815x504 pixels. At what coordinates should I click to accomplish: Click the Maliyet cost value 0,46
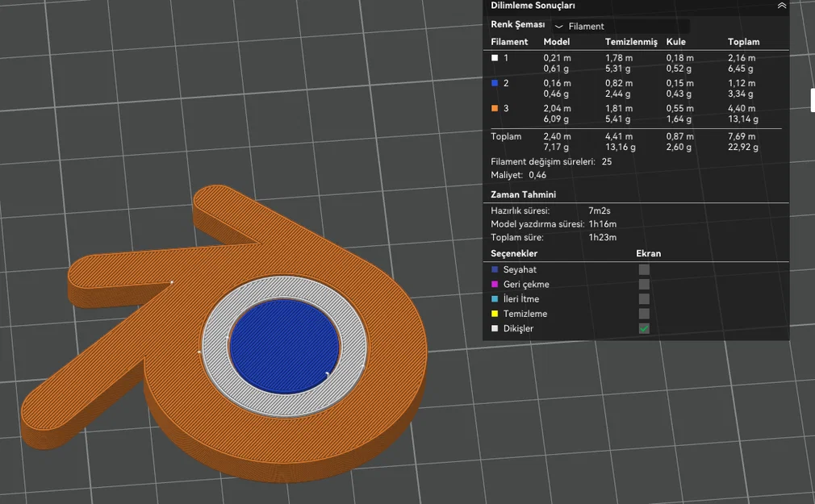click(x=537, y=175)
